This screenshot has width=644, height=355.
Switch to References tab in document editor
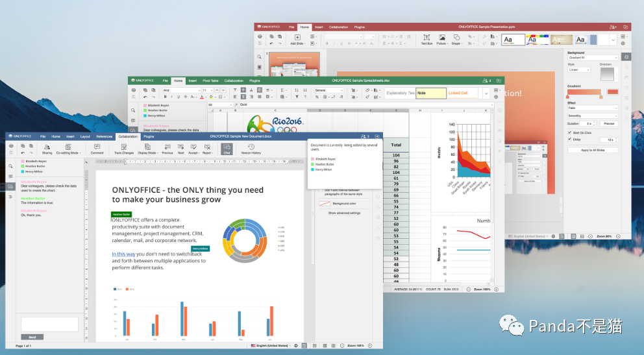[x=105, y=136]
